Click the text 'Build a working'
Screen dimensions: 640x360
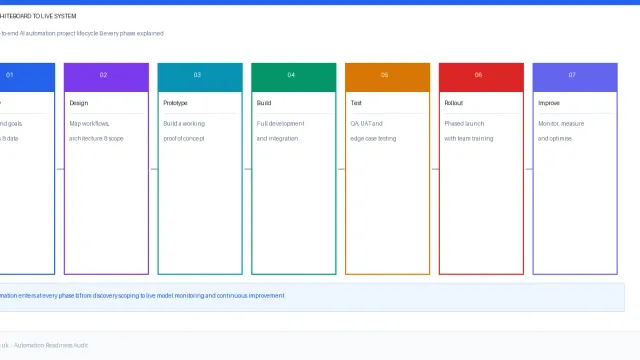click(184, 123)
